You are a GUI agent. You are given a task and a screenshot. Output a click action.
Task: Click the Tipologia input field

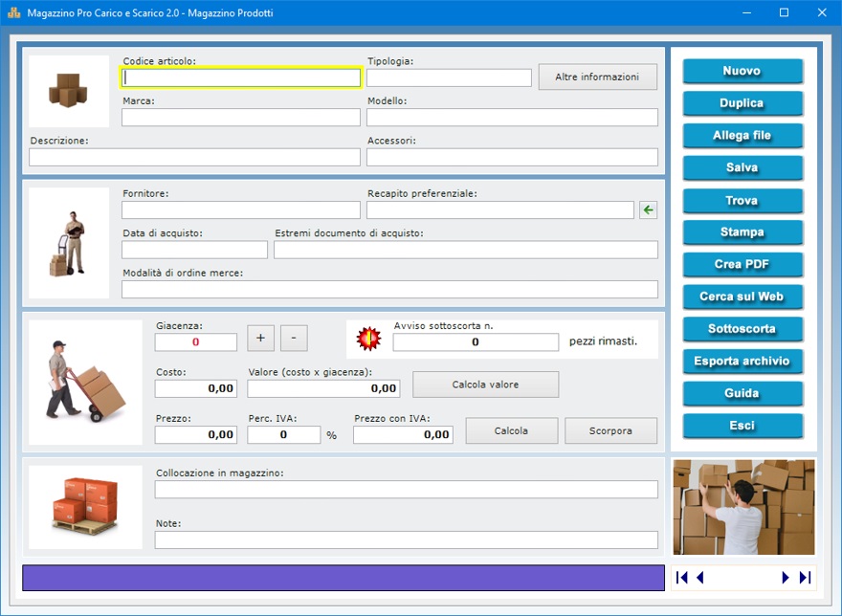(x=449, y=77)
